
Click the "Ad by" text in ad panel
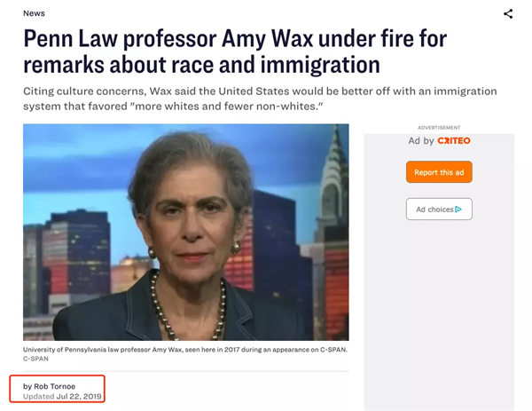421,140
